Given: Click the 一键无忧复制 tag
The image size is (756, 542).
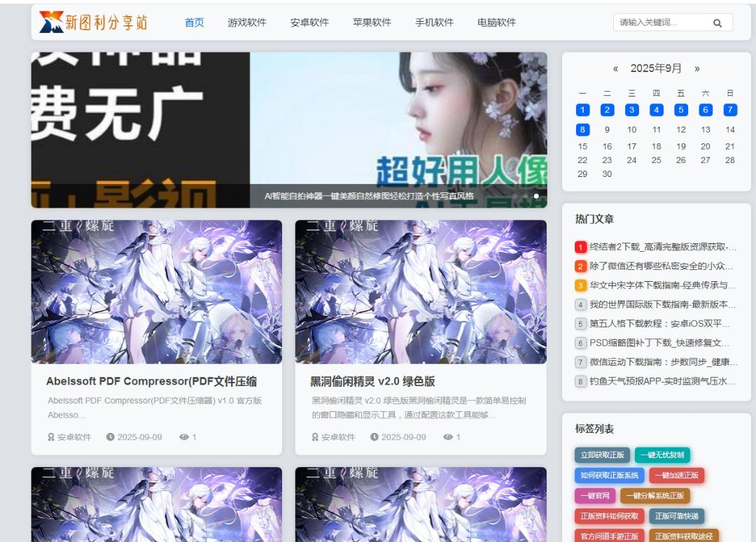Looking at the screenshot, I should (x=662, y=455).
